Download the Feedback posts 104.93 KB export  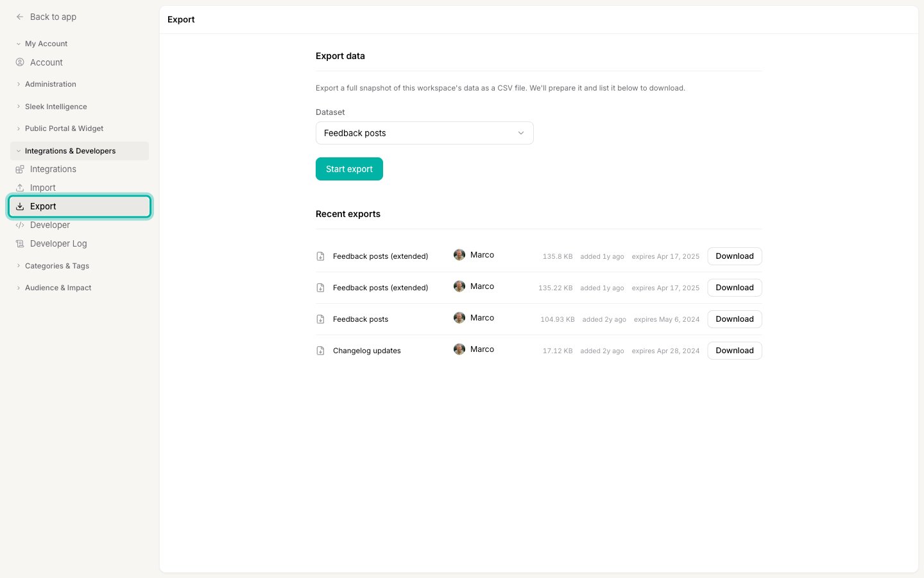pos(735,319)
